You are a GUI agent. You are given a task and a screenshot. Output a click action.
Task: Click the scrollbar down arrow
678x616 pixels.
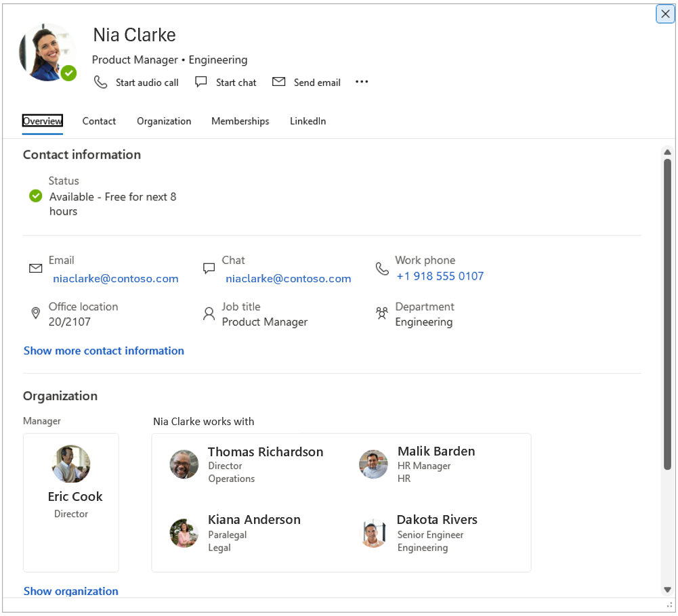[667, 590]
